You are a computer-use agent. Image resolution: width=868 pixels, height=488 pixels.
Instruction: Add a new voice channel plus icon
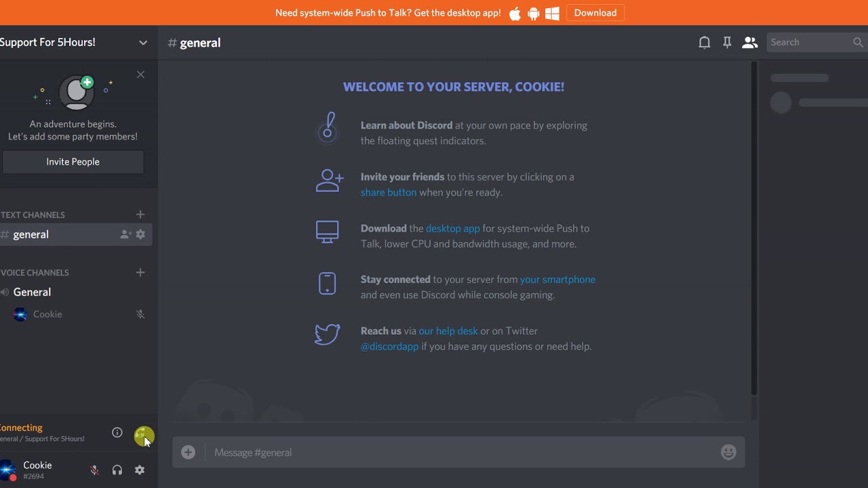140,272
